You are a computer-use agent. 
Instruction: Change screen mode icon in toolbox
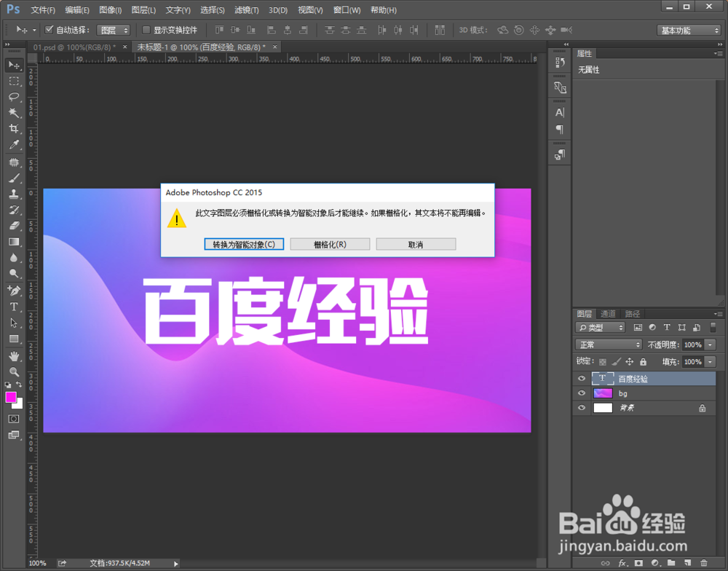[x=14, y=435]
